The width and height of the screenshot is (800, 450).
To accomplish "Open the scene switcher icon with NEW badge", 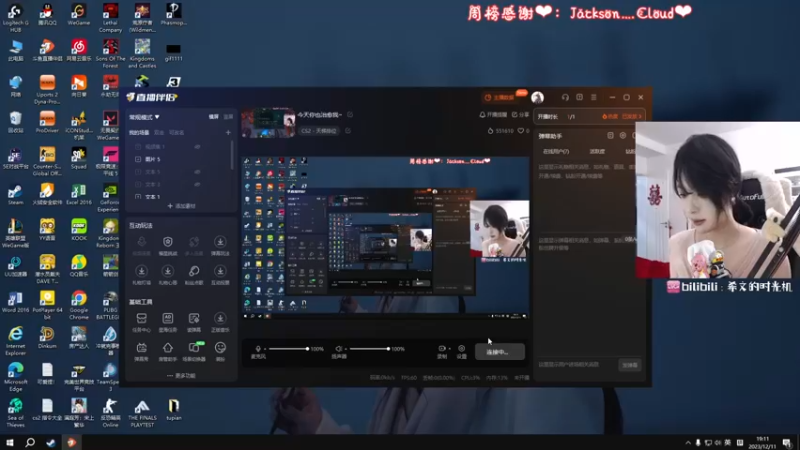I will coord(194,348).
